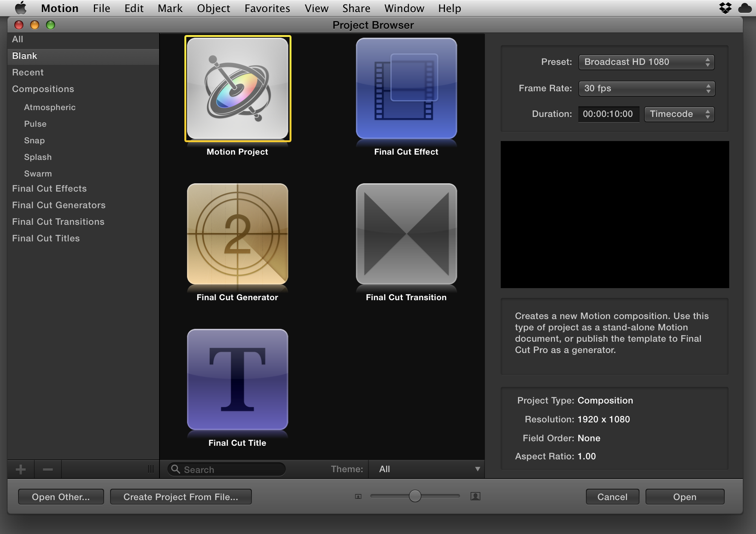Click the Motion composition description text

[612, 333]
